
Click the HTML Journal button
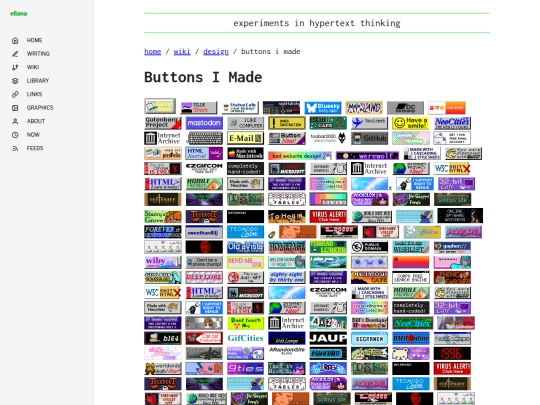(204, 153)
